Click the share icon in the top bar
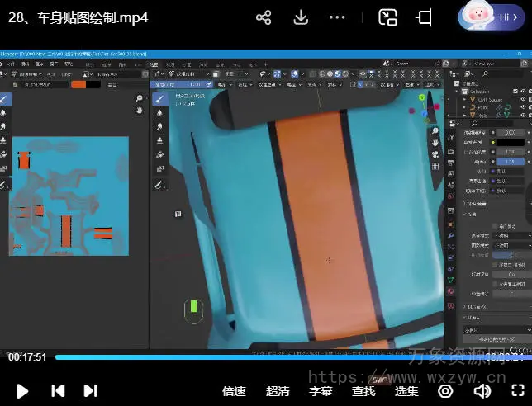 coord(264,17)
